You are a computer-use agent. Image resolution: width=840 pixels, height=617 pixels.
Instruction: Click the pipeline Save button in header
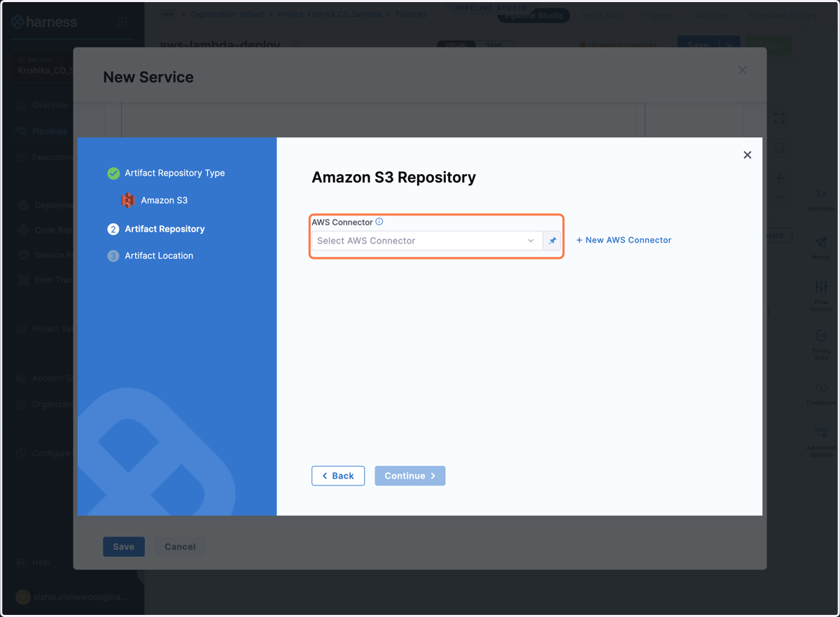click(x=698, y=45)
